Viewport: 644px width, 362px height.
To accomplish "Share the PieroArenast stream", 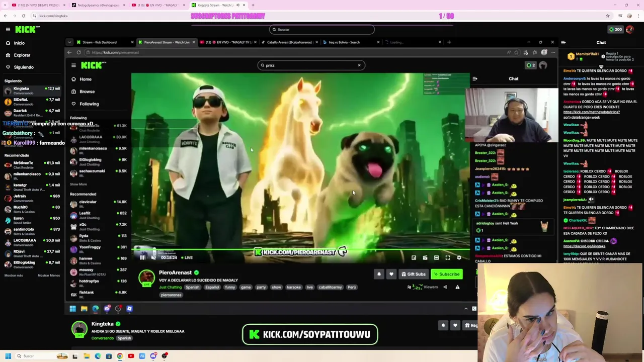I will click(445, 287).
